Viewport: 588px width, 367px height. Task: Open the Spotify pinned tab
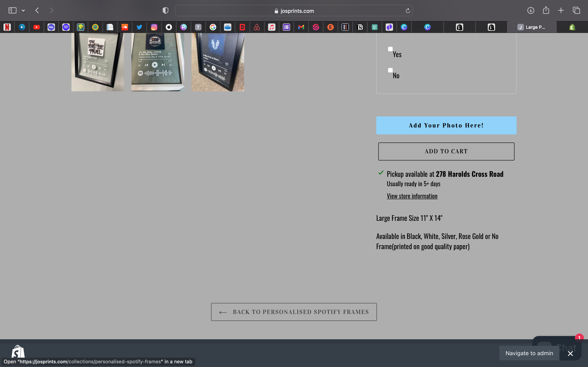coord(66,27)
